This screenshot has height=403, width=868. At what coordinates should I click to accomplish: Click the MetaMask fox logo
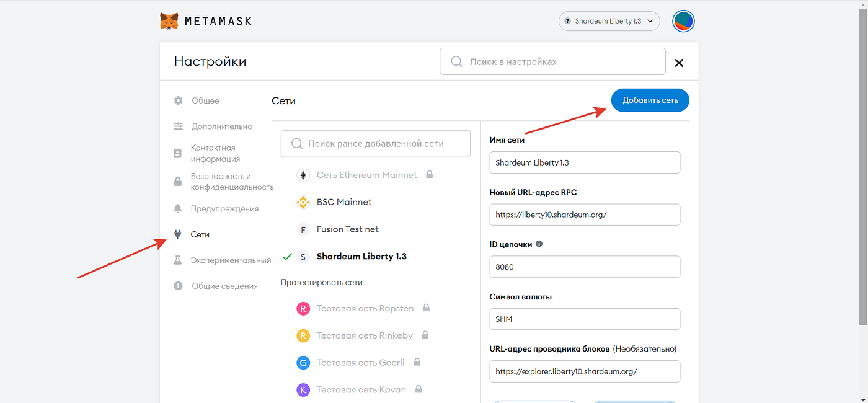coord(169,21)
